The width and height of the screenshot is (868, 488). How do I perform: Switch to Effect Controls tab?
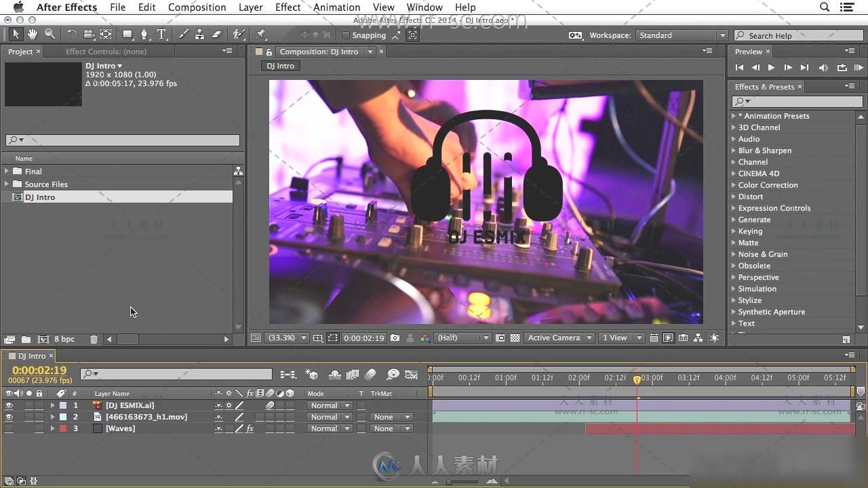tap(106, 52)
